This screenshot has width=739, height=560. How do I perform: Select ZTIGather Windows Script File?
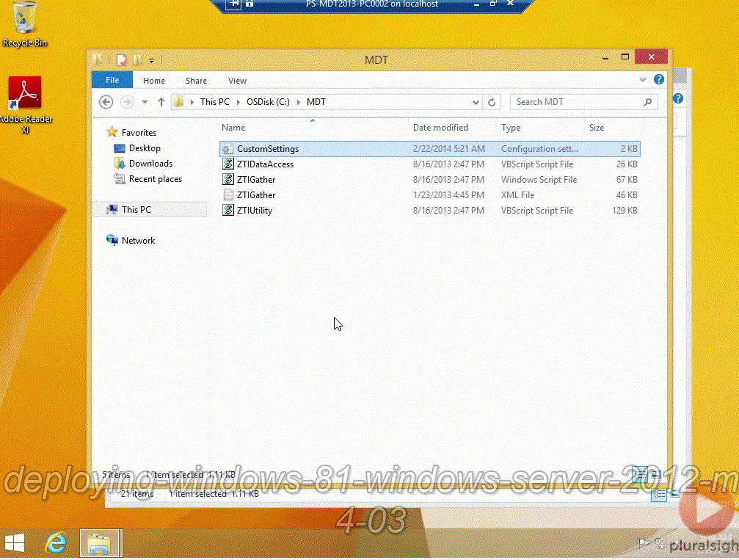429,180
